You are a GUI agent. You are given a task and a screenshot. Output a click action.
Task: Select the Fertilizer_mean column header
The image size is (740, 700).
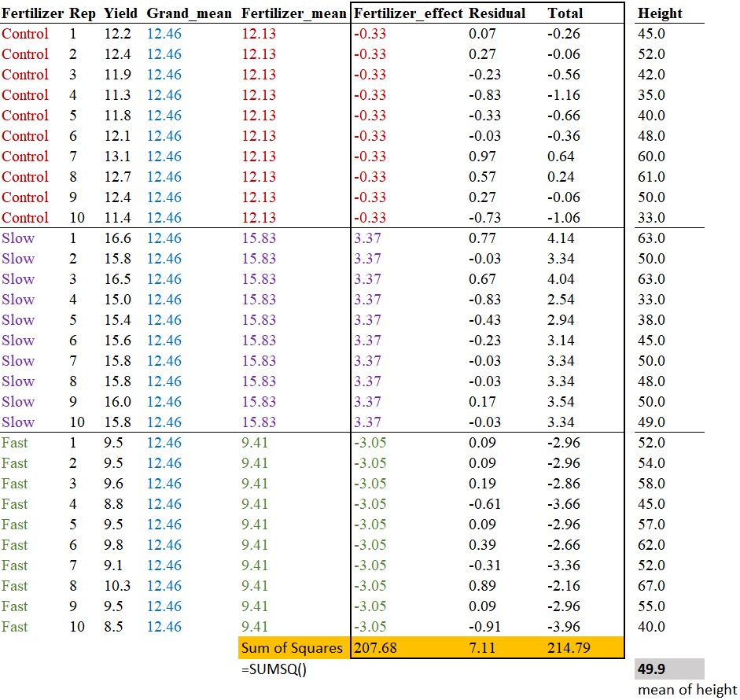[x=294, y=13]
